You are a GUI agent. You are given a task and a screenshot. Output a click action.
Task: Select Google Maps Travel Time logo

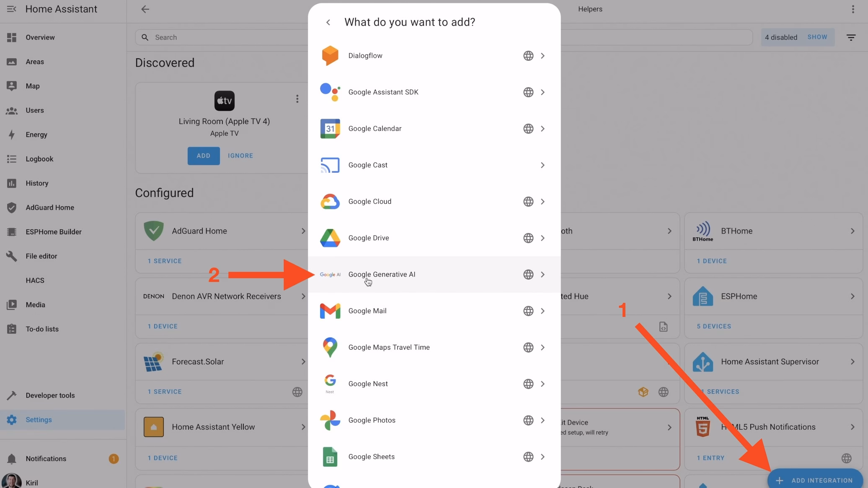[330, 348]
